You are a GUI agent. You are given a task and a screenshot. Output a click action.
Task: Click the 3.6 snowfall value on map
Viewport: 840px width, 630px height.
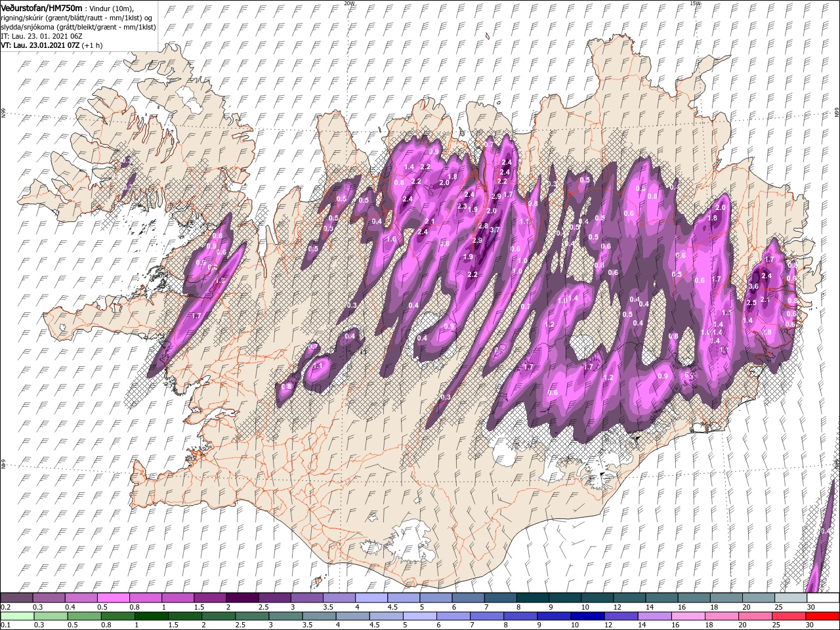(x=753, y=286)
